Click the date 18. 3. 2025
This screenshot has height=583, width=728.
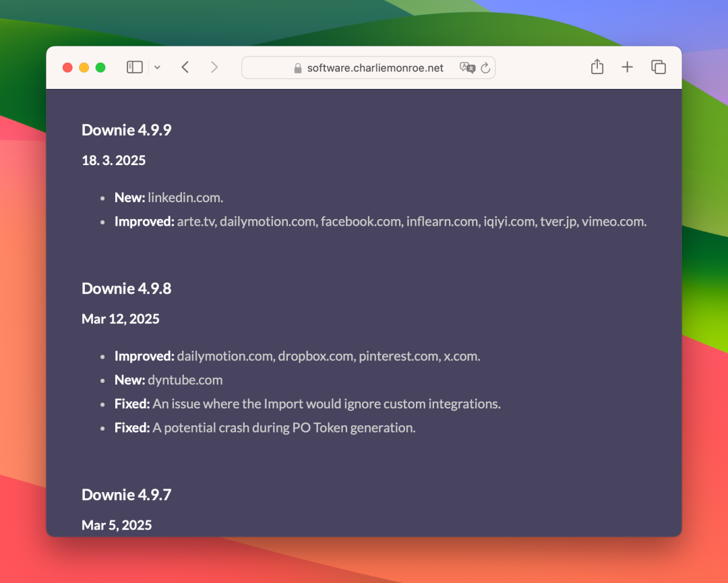[x=114, y=160]
